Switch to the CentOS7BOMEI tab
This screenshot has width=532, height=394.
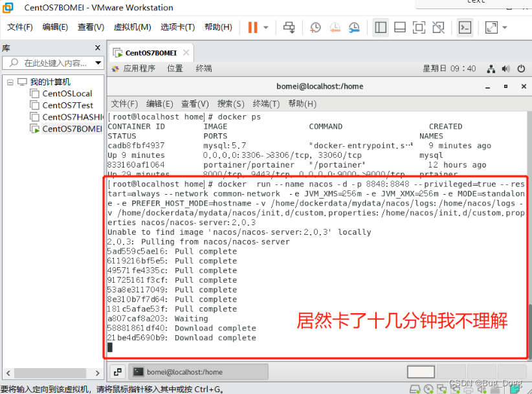tap(151, 53)
